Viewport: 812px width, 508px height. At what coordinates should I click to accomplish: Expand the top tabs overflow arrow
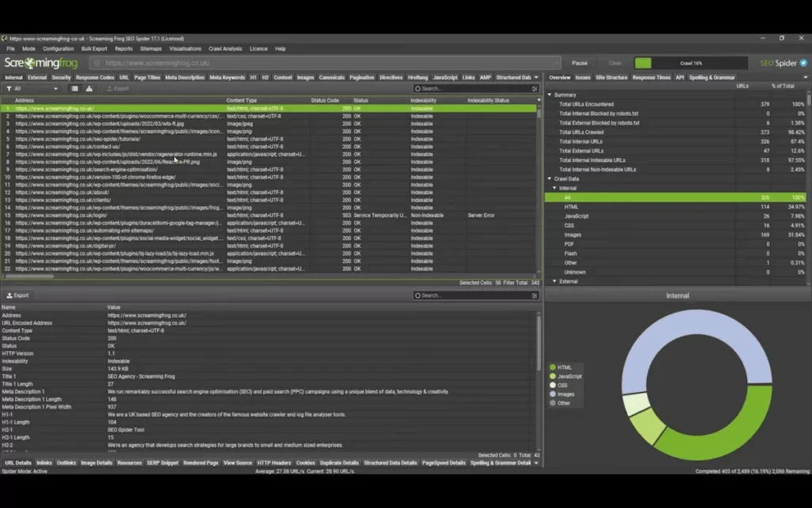tap(536, 78)
